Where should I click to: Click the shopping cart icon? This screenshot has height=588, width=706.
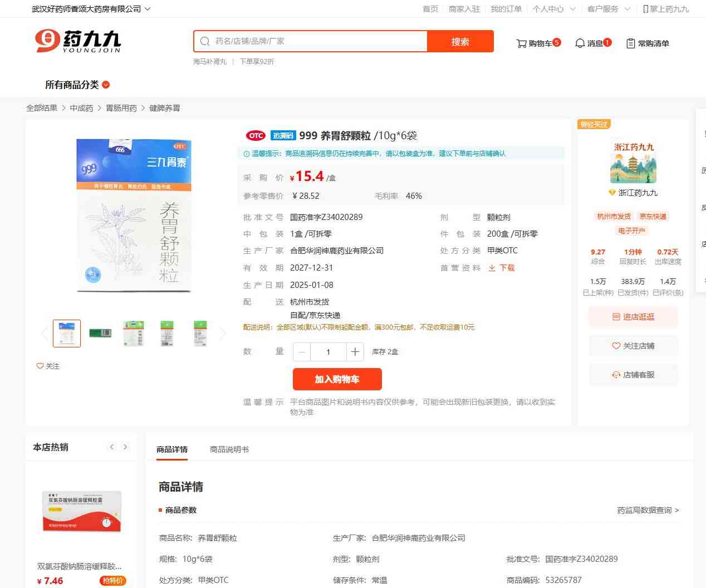(522, 43)
